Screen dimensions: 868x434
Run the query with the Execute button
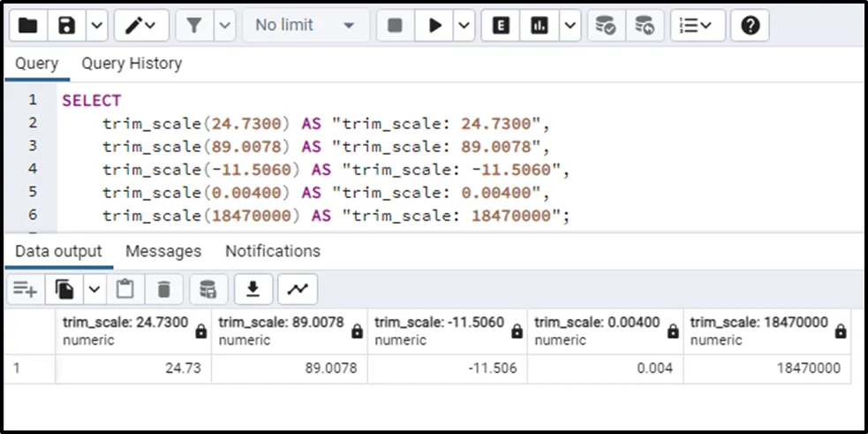coord(434,26)
